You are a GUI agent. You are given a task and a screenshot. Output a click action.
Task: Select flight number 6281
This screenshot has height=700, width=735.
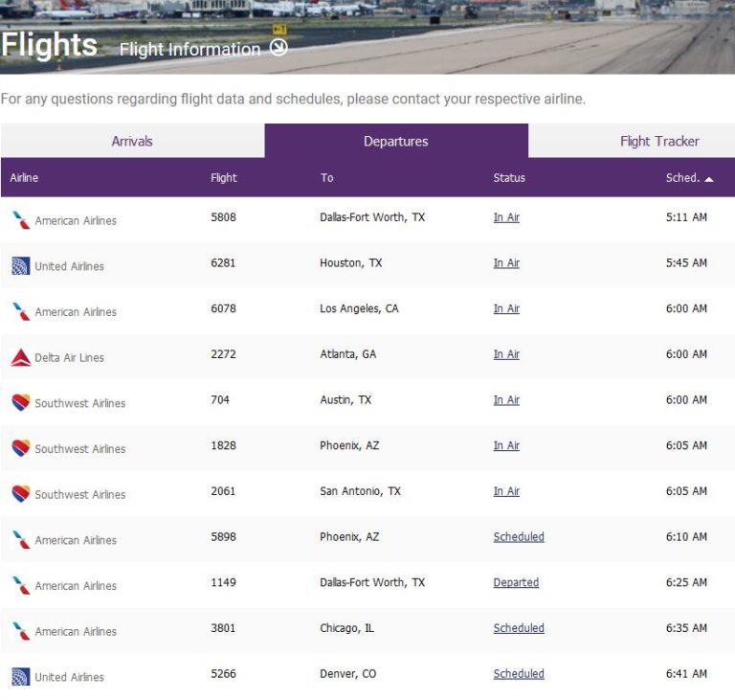223,262
